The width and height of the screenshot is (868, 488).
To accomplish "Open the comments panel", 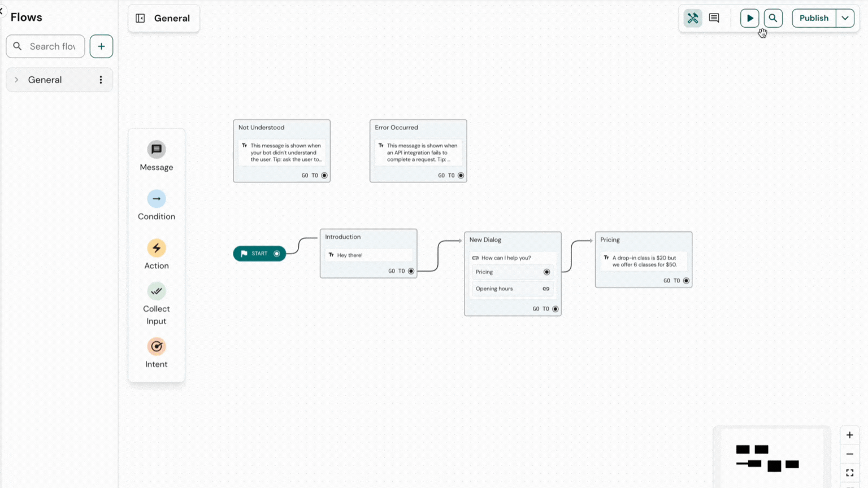I will coord(714,18).
